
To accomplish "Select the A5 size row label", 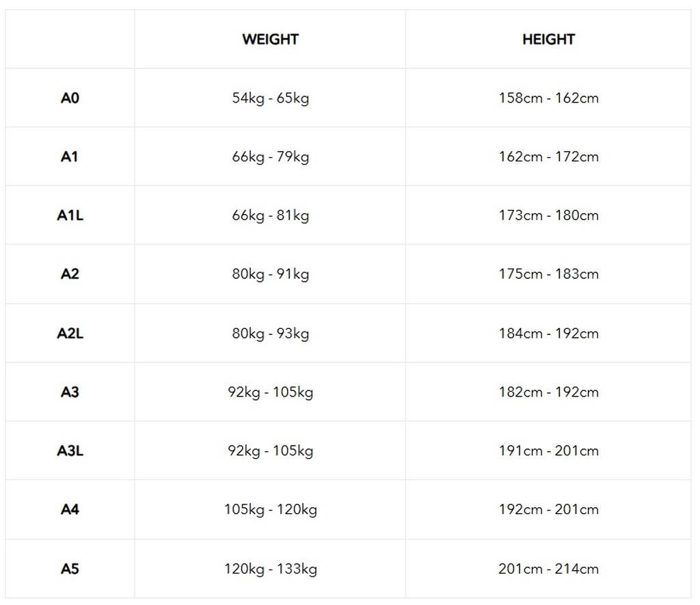I will 70,568.
